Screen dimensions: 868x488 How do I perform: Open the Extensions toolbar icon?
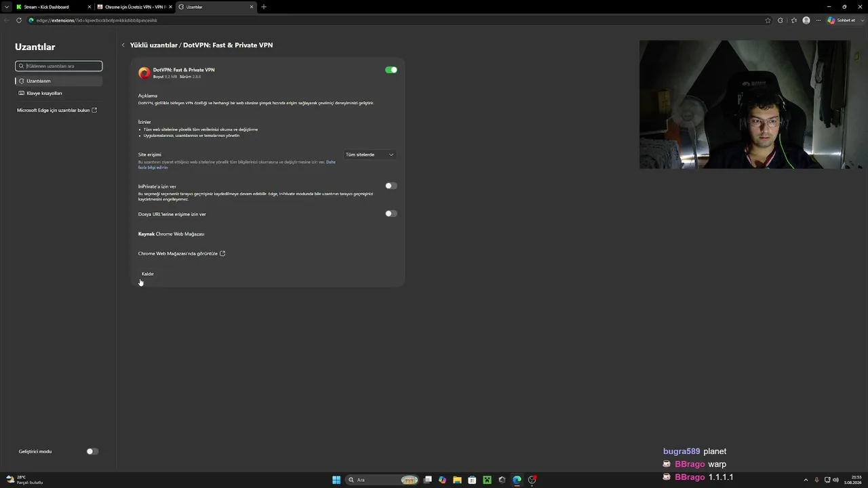781,20
